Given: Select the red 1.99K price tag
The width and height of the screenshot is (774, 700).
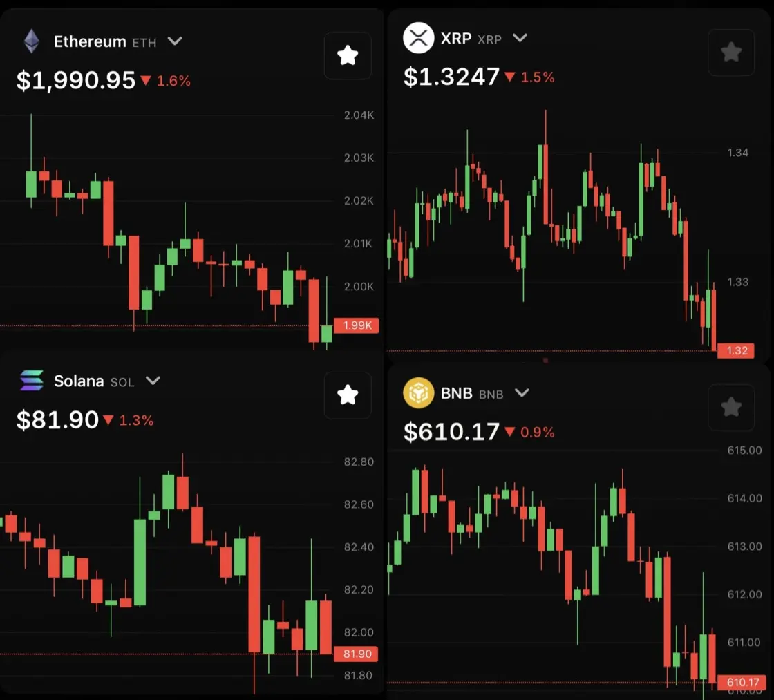Looking at the screenshot, I should coord(357,325).
